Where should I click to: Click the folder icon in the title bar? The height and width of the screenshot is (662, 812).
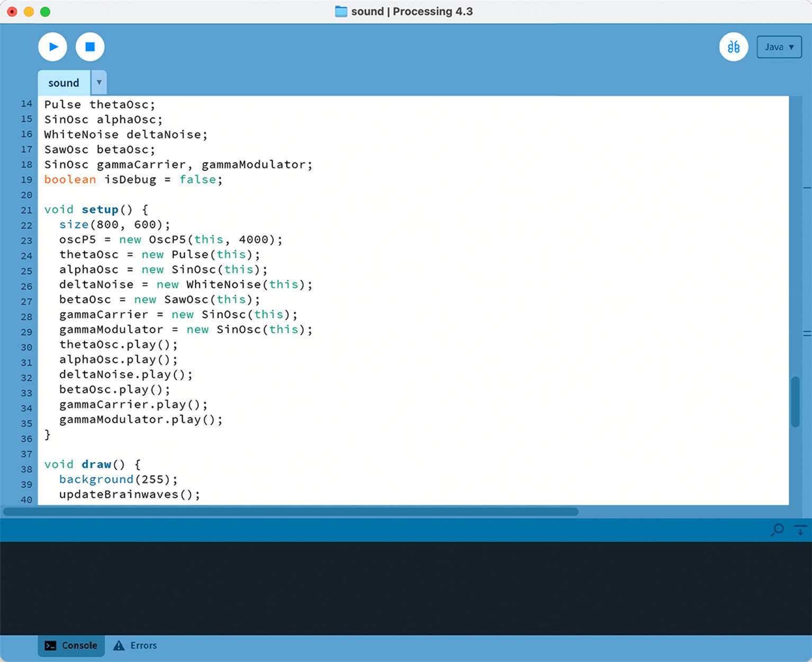click(341, 12)
